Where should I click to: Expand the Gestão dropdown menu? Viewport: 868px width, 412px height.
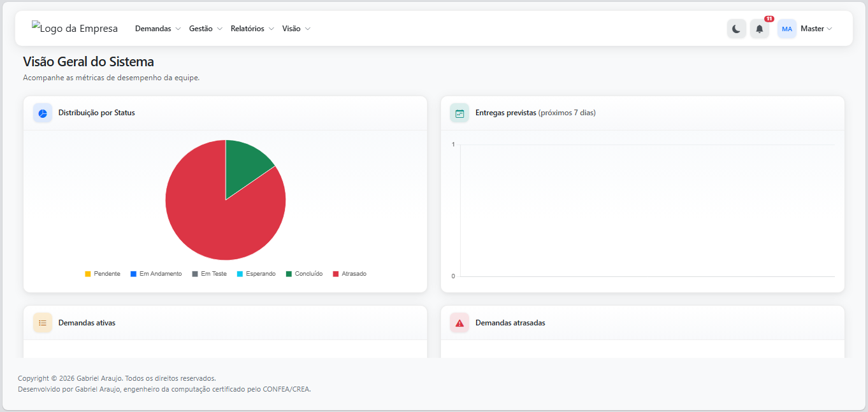click(x=206, y=29)
